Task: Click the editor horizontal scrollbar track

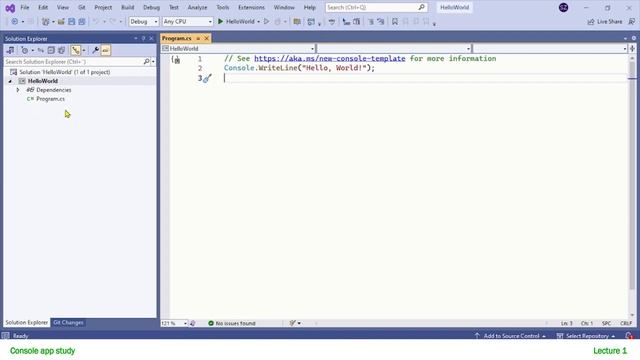Action: click(x=431, y=323)
